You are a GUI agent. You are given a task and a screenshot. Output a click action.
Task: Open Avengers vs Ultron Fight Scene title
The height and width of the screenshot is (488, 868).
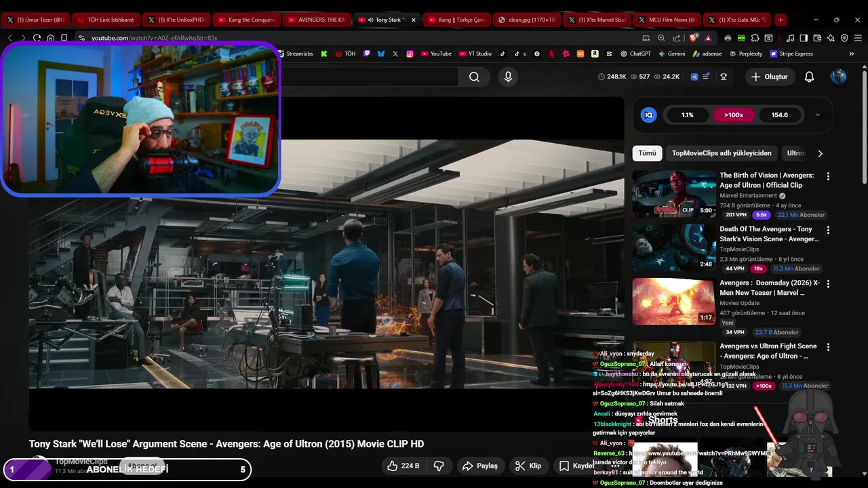tap(768, 351)
